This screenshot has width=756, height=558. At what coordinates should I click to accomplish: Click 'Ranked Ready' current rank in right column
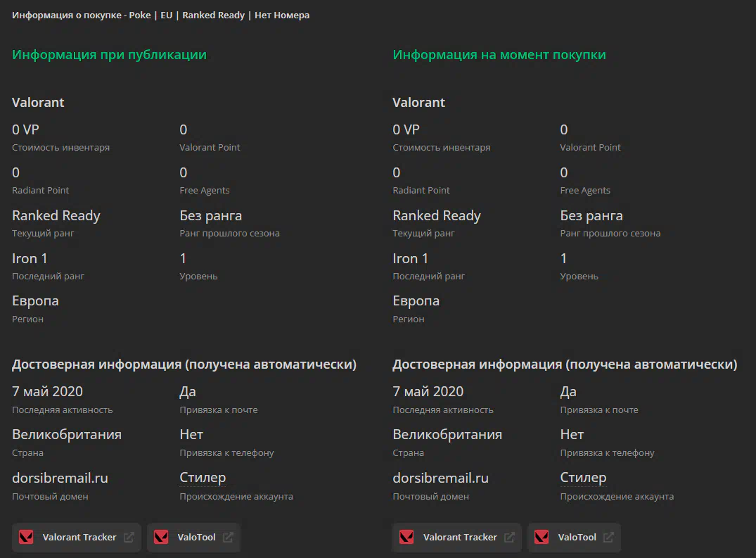436,215
